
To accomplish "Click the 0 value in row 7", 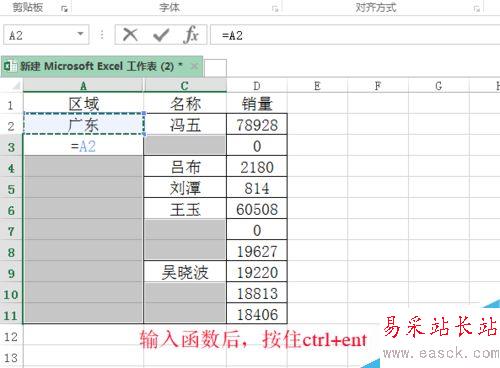I will point(257,230).
